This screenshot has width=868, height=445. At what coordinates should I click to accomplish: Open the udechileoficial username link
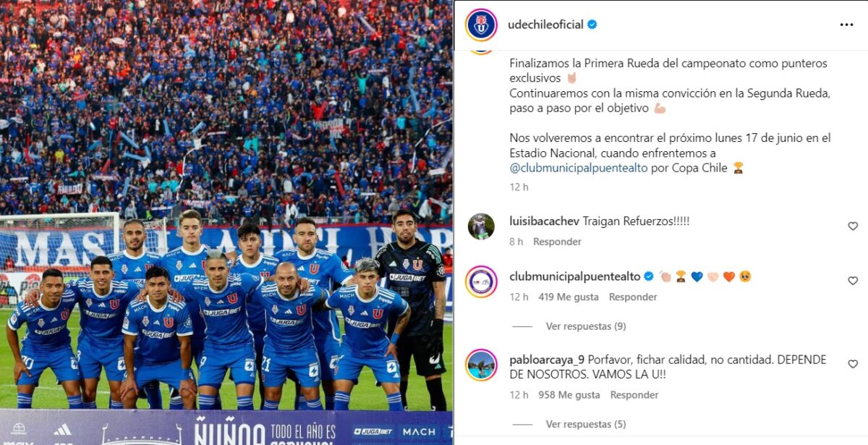click(x=546, y=25)
